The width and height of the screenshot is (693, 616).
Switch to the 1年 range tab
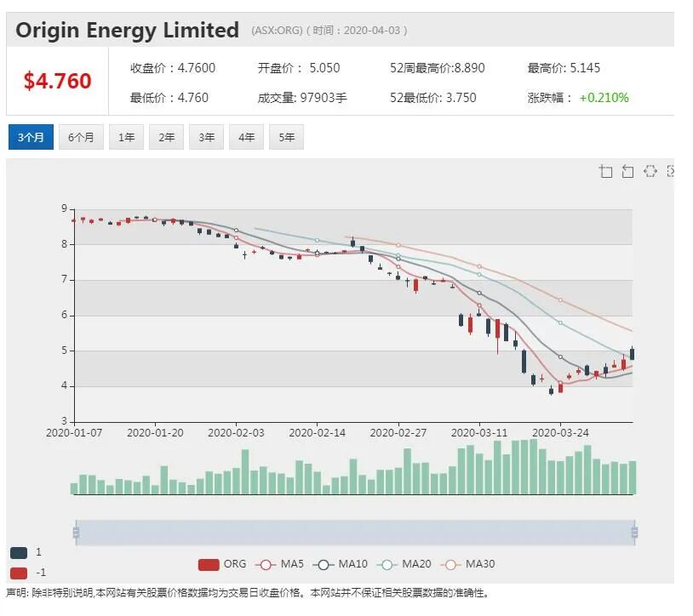[126, 137]
